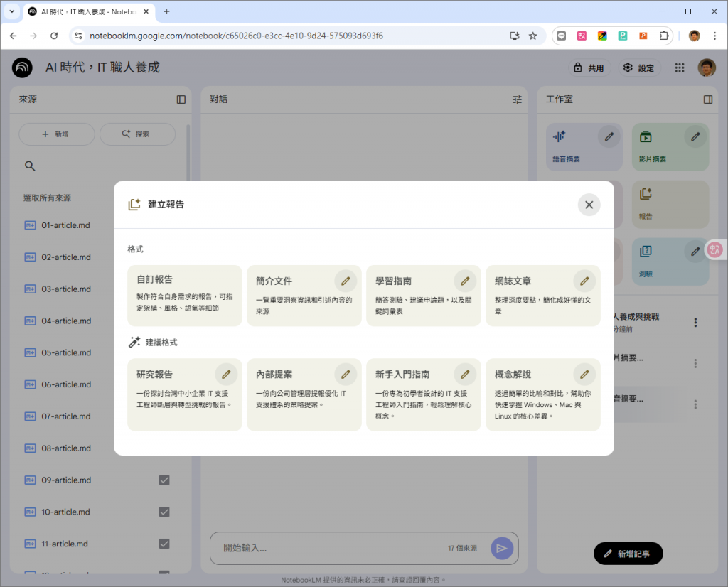Click the browser reload button
The height and width of the screenshot is (587, 728).
coord(54,36)
